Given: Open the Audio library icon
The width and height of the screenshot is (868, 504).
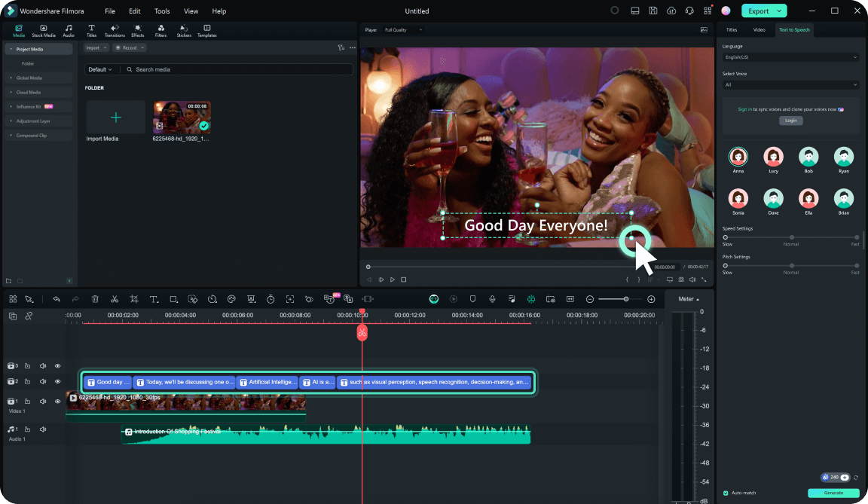Looking at the screenshot, I should [68, 31].
